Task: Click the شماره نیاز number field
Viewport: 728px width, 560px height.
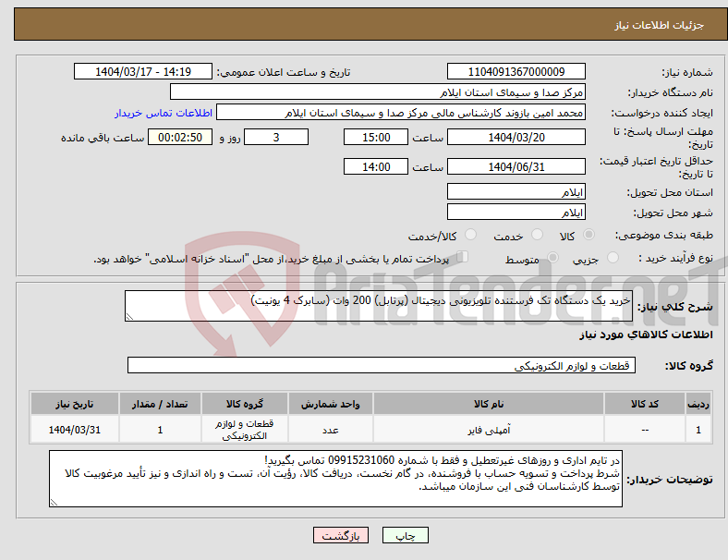Action: (x=516, y=71)
